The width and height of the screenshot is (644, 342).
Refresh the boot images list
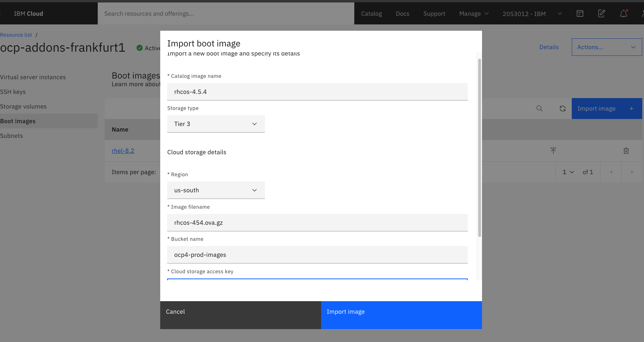coord(562,109)
